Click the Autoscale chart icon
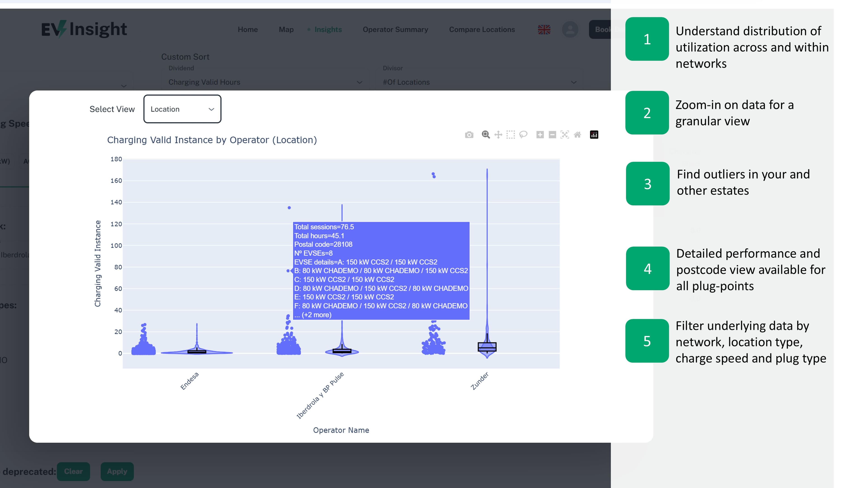This screenshot has width=868, height=488. coord(565,135)
